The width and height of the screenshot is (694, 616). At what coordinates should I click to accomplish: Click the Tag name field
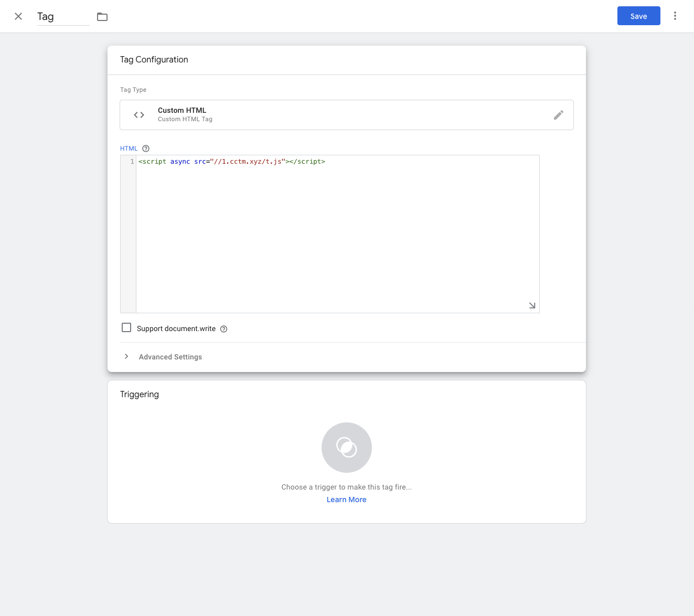(62, 17)
